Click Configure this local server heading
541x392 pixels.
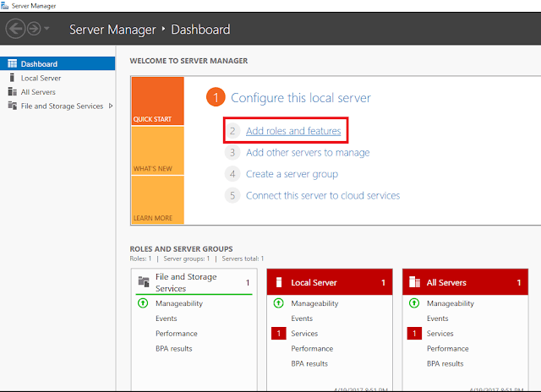tap(301, 98)
